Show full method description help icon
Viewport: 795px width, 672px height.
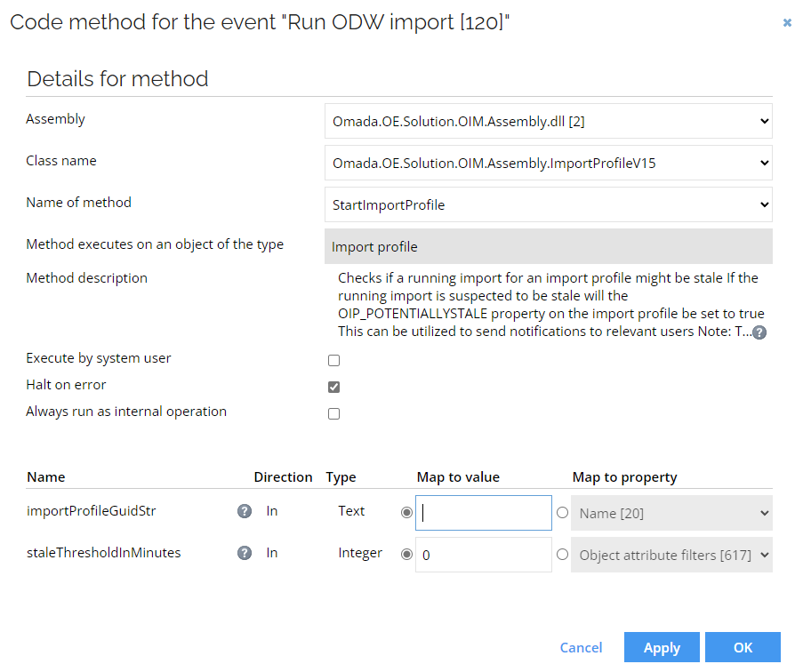click(759, 332)
